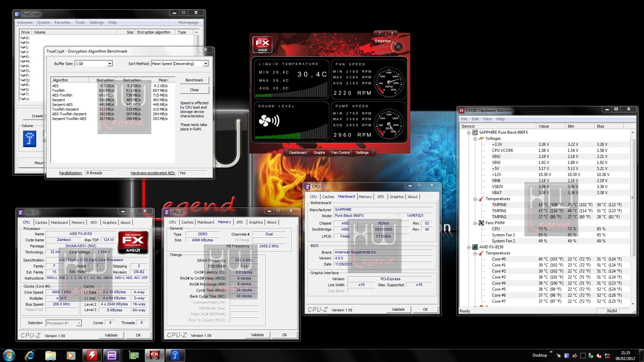Open the Volumes menu in TrueCrypt
644x362 pixels.
(25, 22)
